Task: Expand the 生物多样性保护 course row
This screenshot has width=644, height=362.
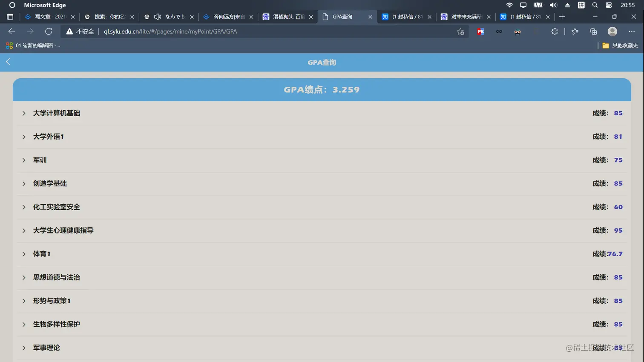Action: (x=322, y=324)
